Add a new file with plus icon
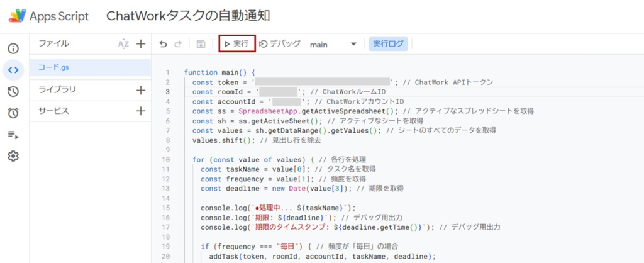Viewport: 644px width, 263px height. point(141,44)
